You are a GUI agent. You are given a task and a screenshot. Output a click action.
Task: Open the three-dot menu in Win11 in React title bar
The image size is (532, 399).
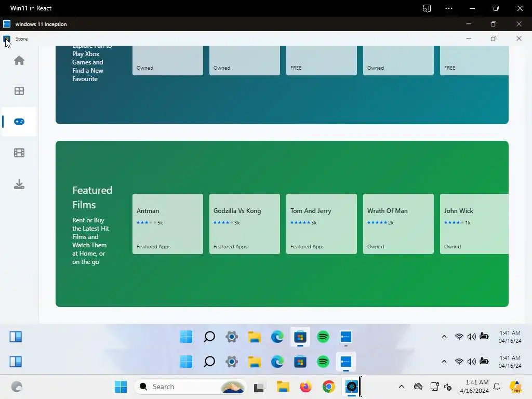449,8
